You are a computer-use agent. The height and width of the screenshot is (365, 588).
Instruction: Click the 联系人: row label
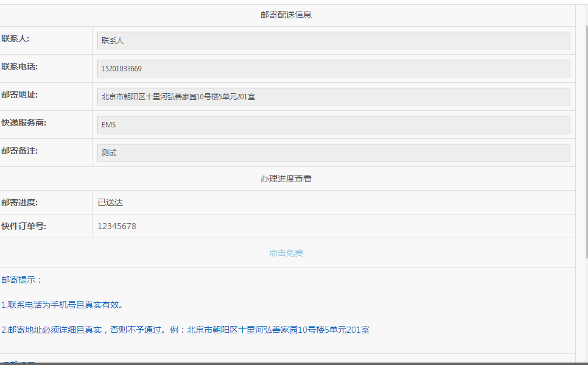tap(16, 39)
